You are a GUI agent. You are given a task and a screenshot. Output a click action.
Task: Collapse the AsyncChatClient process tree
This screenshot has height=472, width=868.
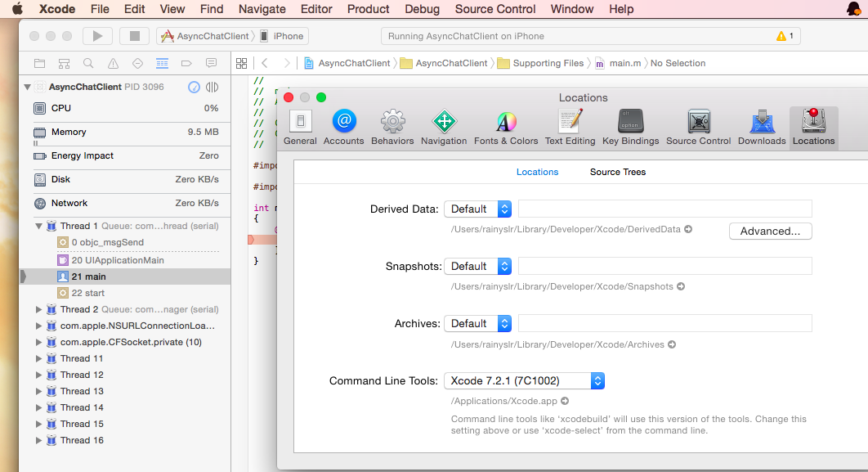(x=27, y=87)
